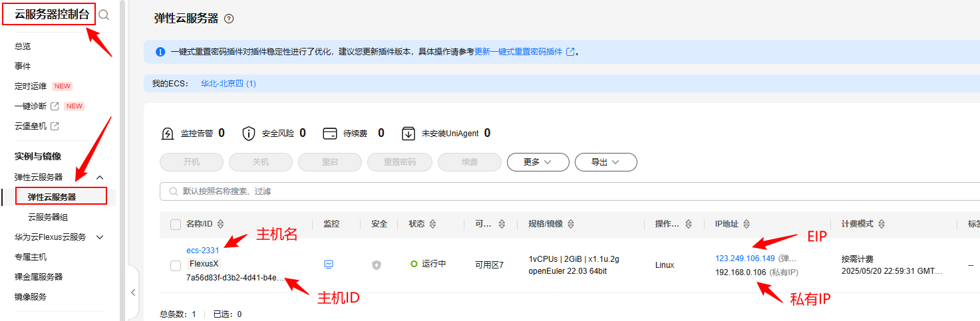Screen dimensions: 980x321
Task: Click the sidebar vertical scrollbar
Action: (122, 160)
